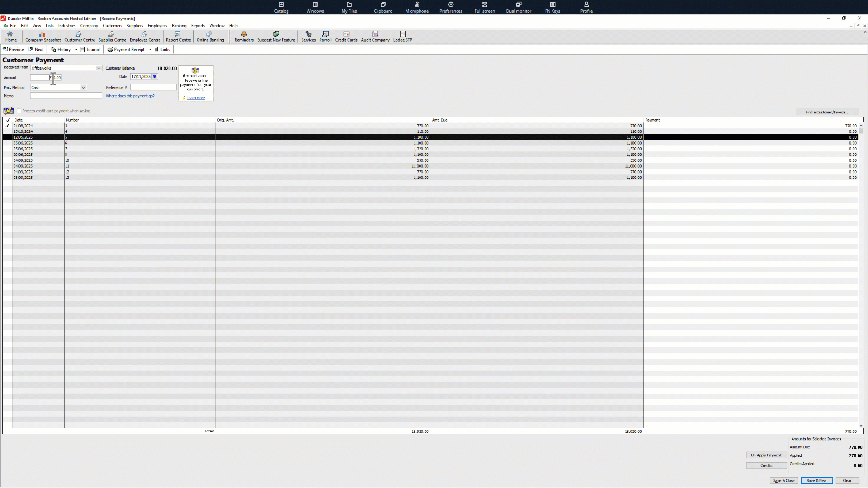Viewport: 868px width, 488px height.
Task: Open the Pmt. Method dropdown
Action: point(84,87)
